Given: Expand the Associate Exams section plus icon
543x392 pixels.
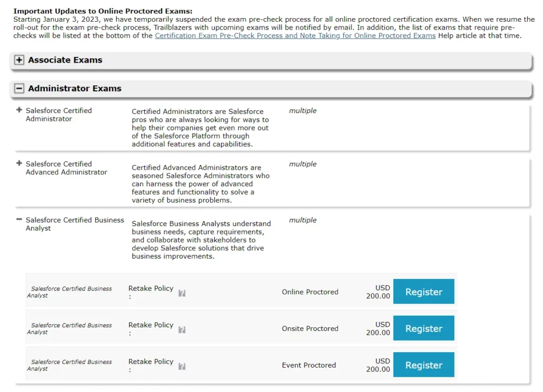Looking at the screenshot, I should point(19,60).
